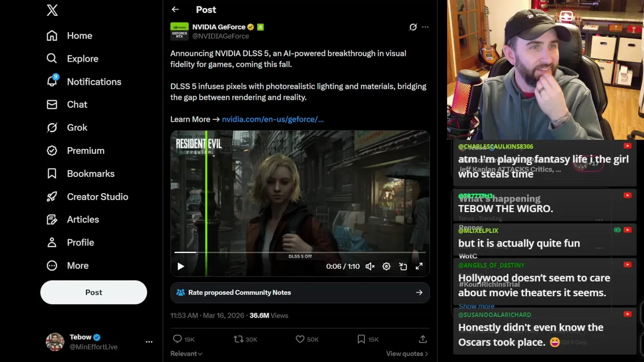Click the Articles sidebar icon
644x362 pixels.
tap(52, 220)
